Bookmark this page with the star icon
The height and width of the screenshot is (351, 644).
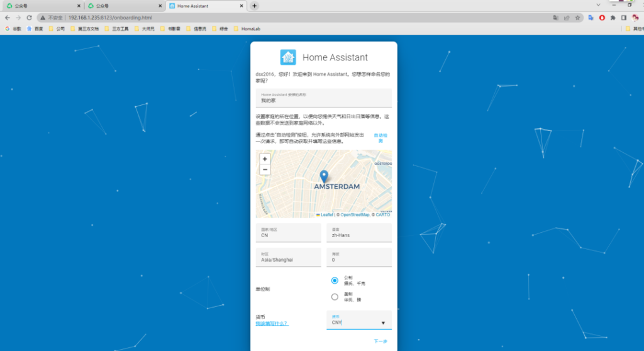tap(577, 18)
